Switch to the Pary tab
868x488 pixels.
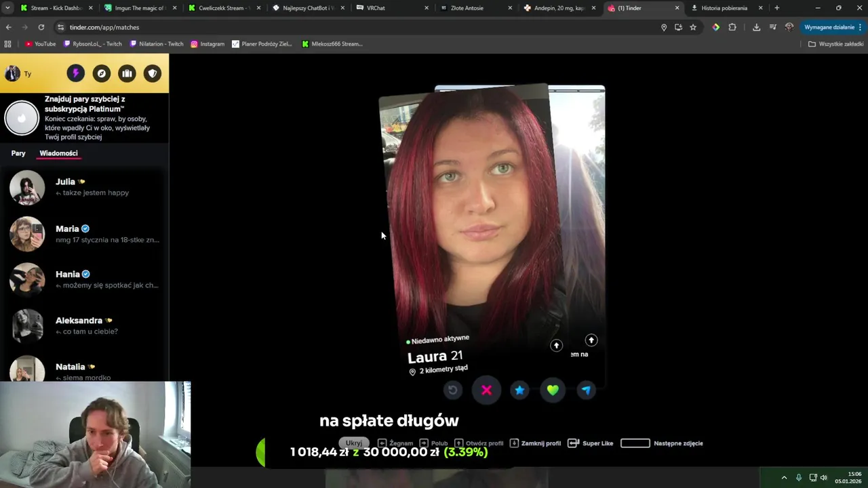click(18, 153)
